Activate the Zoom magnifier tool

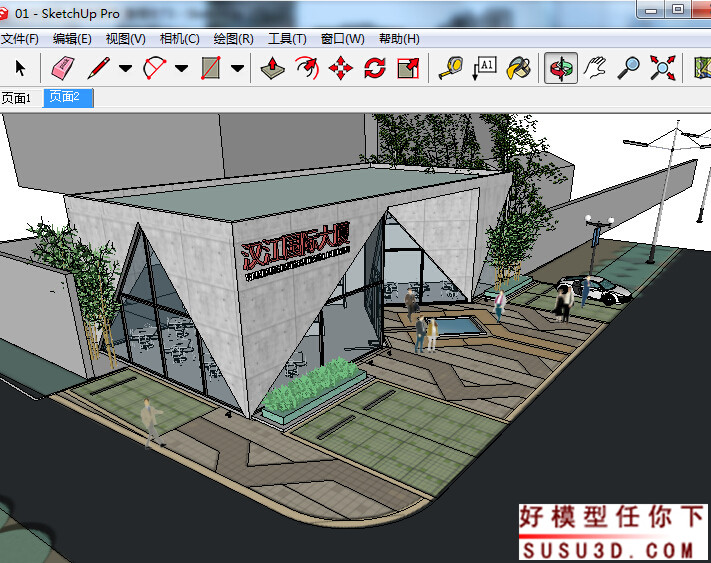[x=628, y=68]
